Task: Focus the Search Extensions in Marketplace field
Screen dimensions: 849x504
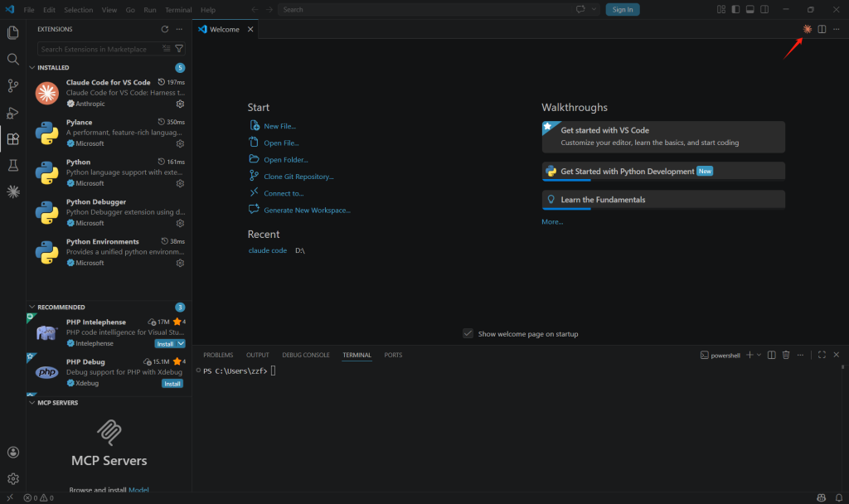Action: pos(98,49)
